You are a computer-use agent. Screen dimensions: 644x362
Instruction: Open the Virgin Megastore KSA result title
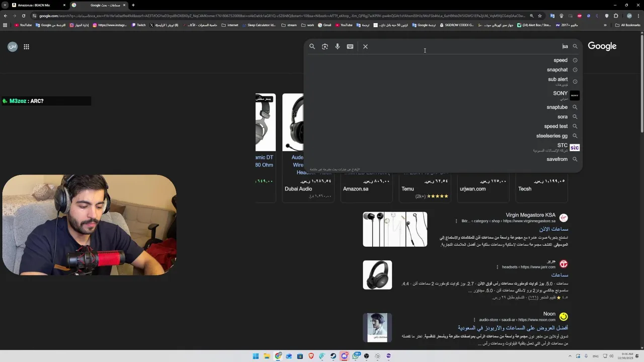coord(553,229)
